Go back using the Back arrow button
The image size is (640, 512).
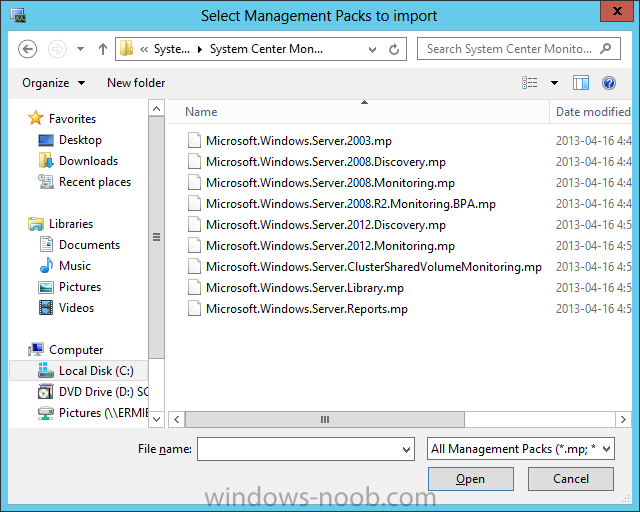(27, 49)
